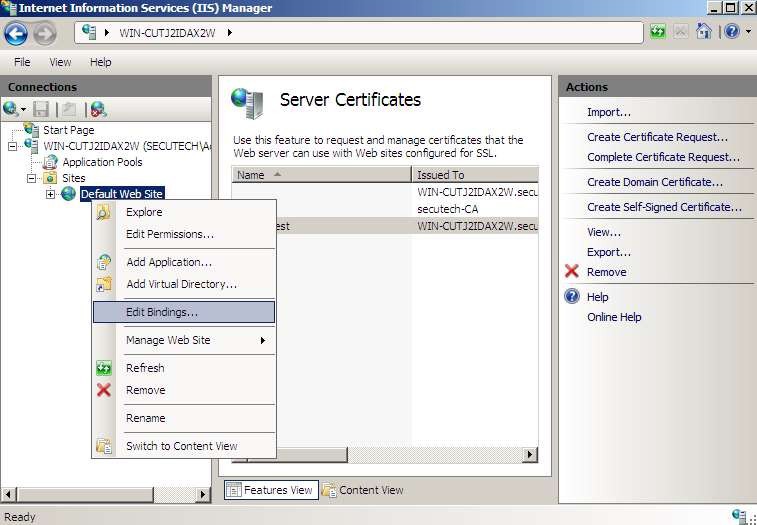Click the Sites folder icon
The width and height of the screenshot is (757, 525).
point(50,178)
